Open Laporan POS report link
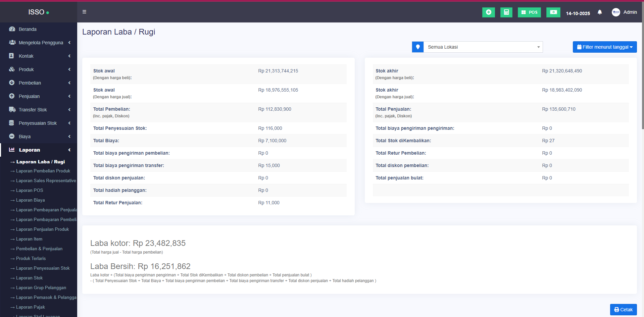This screenshot has width=644, height=317. click(x=30, y=190)
